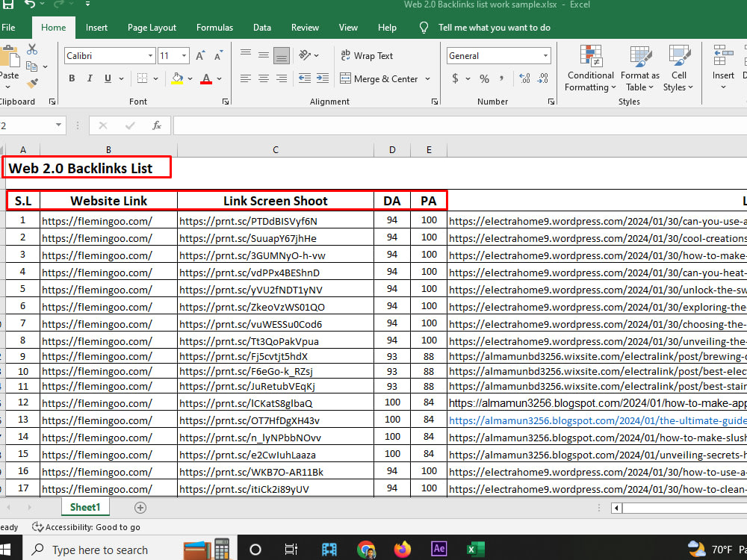Viewport: 747px width, 560px height.
Task: Switch to the Data tab
Action: (x=262, y=28)
